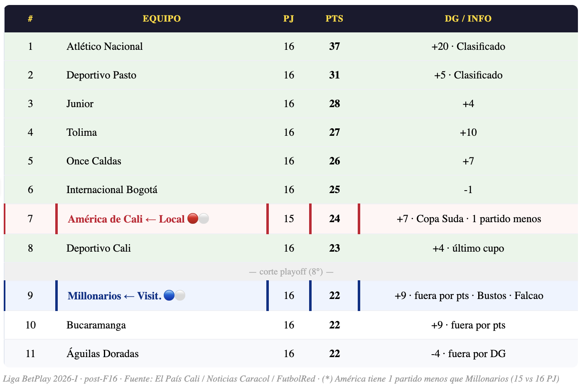585x392 pixels.
Task: Click the Deportivo Cali último cupo info
Action: [x=468, y=248]
